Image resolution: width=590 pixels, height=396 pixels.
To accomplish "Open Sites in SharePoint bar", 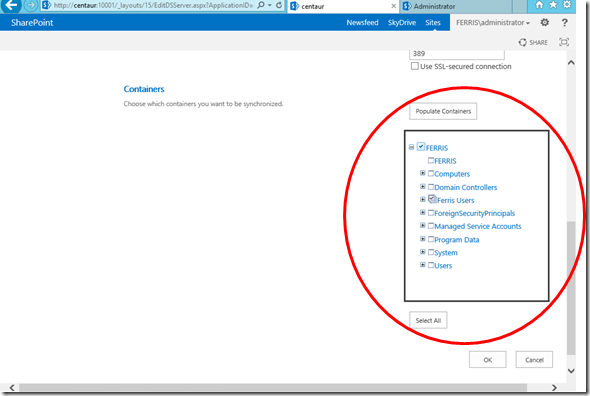I will tap(433, 23).
